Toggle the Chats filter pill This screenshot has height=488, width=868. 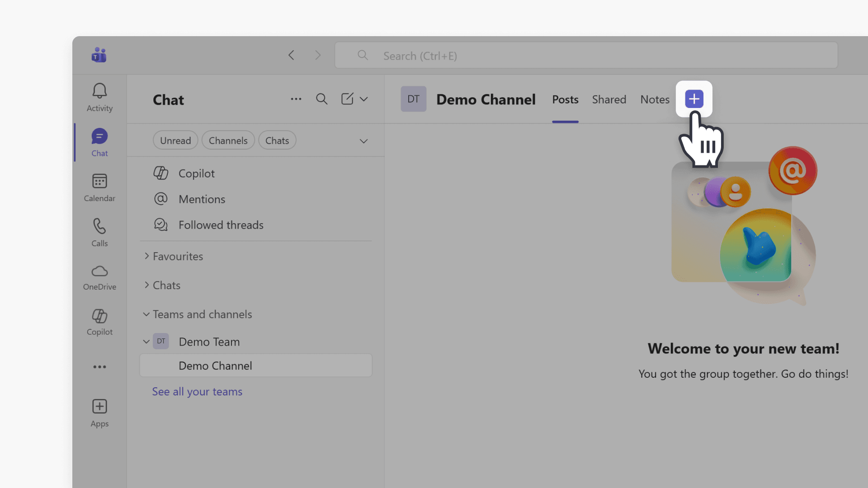277,140
